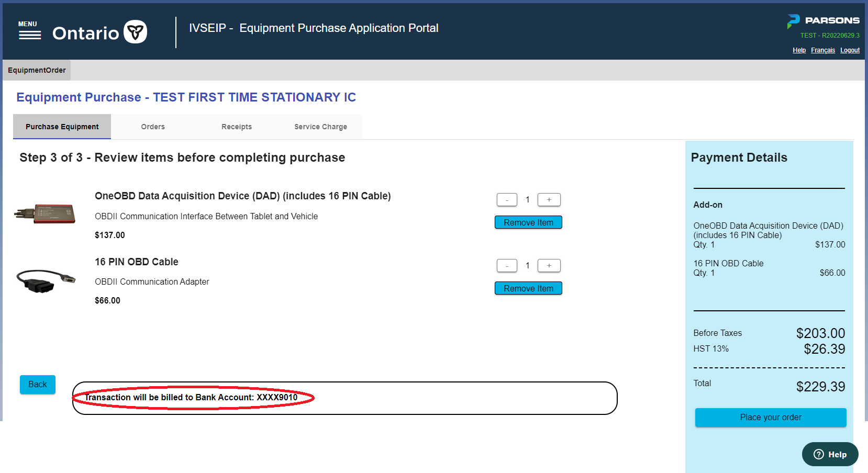Click the Equipment Purchase page title

pyautogui.click(x=186, y=97)
